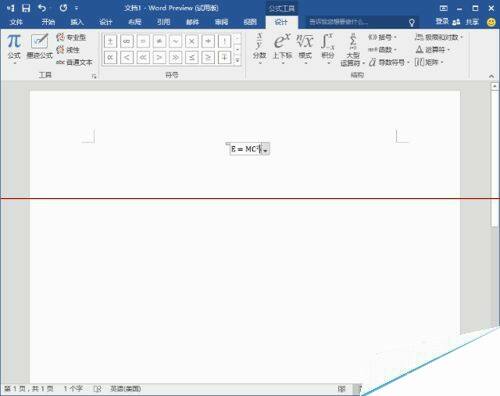Switch to the 视图 View tab

(250, 22)
